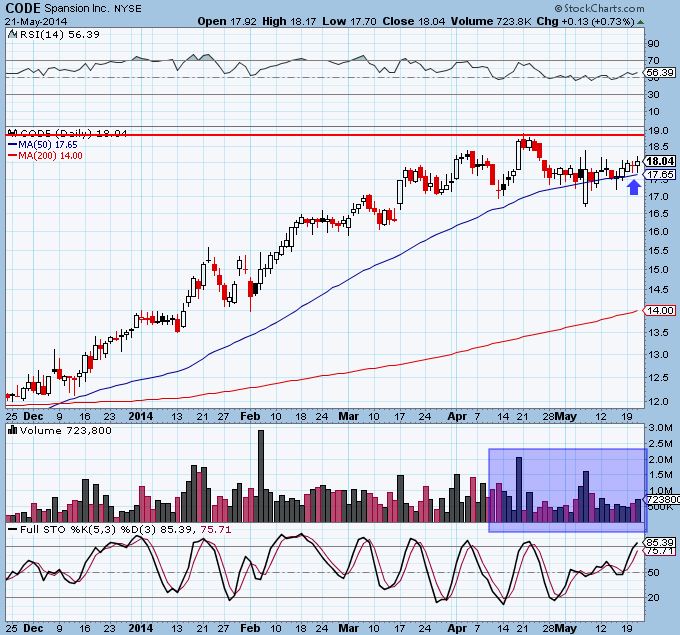Click the MA(200) 14.00 legend entry
Viewport: 680px width, 635px height.
click(x=46, y=156)
